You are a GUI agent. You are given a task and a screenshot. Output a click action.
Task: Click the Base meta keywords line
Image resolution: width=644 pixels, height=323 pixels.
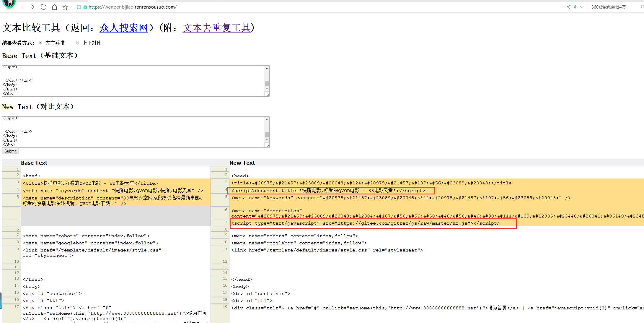pos(113,191)
